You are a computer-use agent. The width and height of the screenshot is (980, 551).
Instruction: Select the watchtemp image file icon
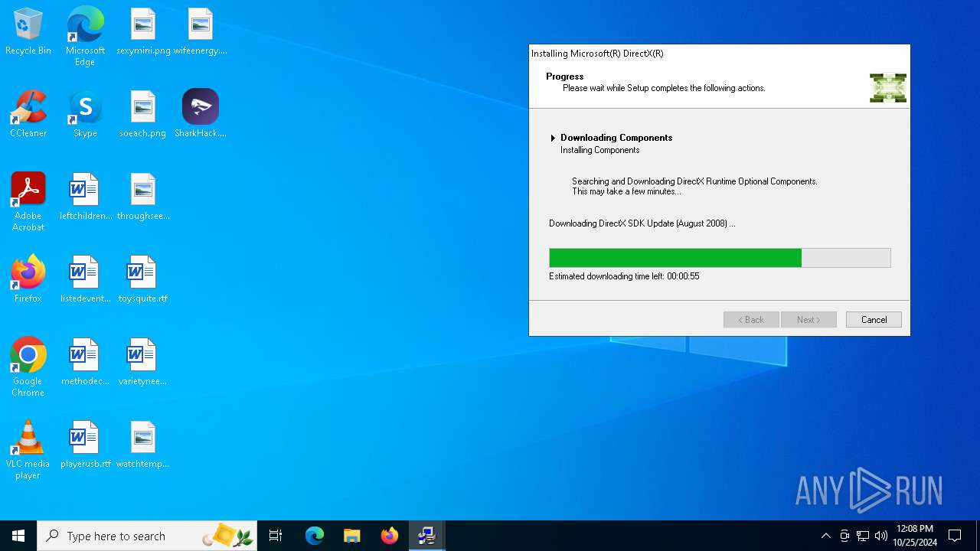[x=143, y=445]
